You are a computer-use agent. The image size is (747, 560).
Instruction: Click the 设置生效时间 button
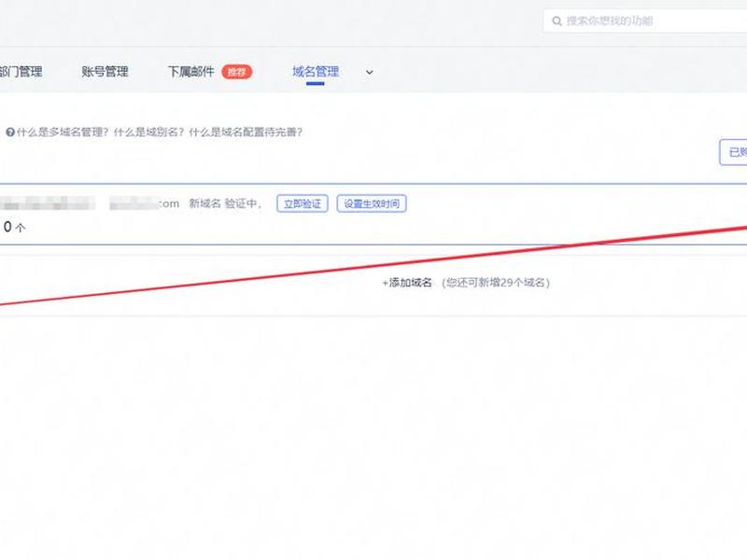tap(372, 203)
